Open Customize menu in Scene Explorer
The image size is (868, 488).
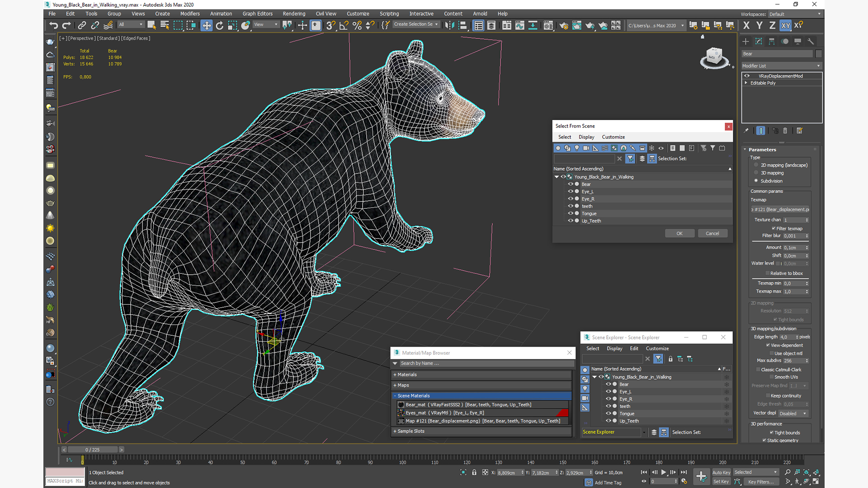657,348
